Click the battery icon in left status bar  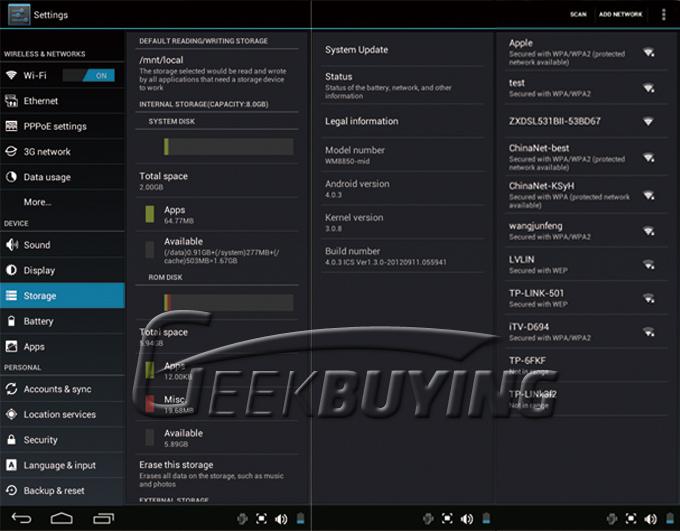[301, 518]
